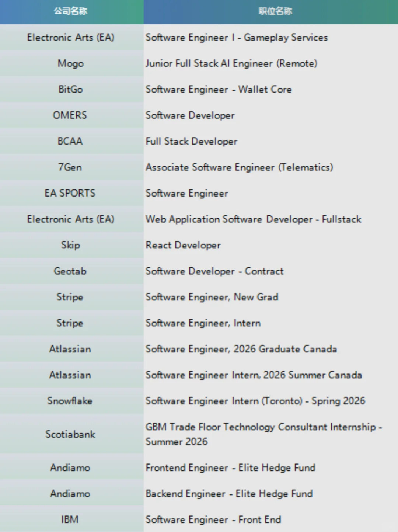Click the BitGo company name

tap(70, 89)
